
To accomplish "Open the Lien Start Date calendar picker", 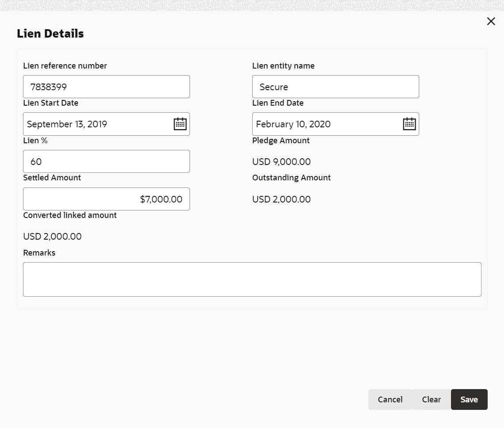I will point(180,124).
